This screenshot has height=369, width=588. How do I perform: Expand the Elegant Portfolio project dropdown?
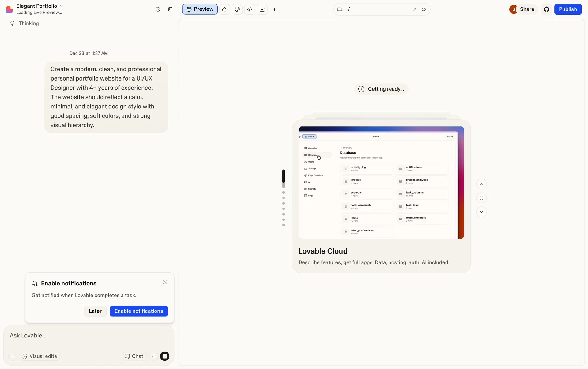point(62,6)
